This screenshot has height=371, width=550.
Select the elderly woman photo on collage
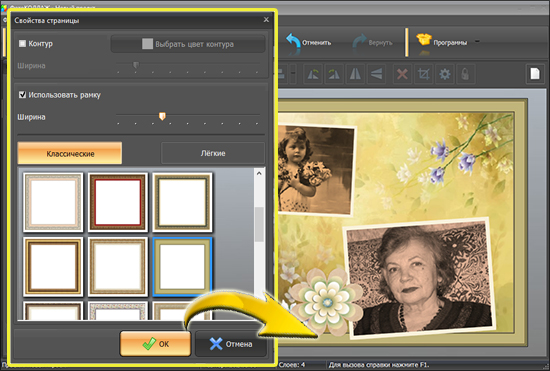coord(420,278)
